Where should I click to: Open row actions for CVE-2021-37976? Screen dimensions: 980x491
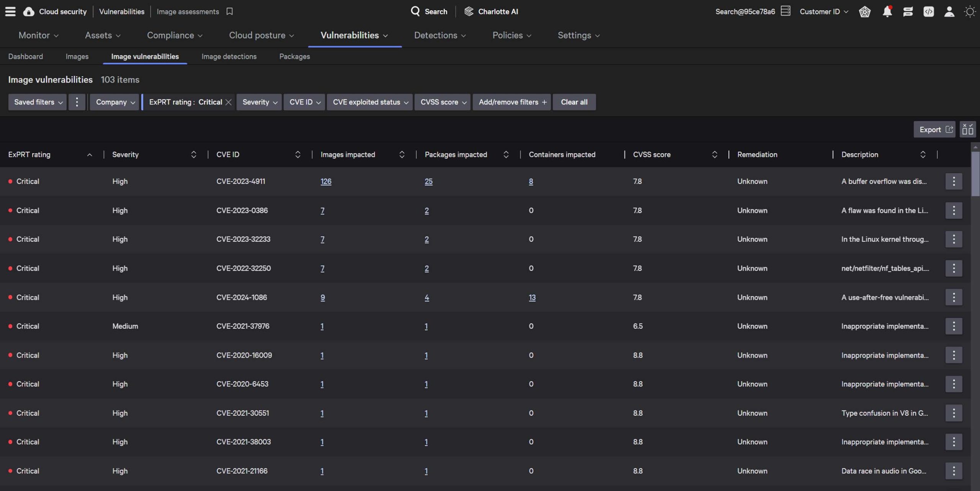[x=954, y=326]
